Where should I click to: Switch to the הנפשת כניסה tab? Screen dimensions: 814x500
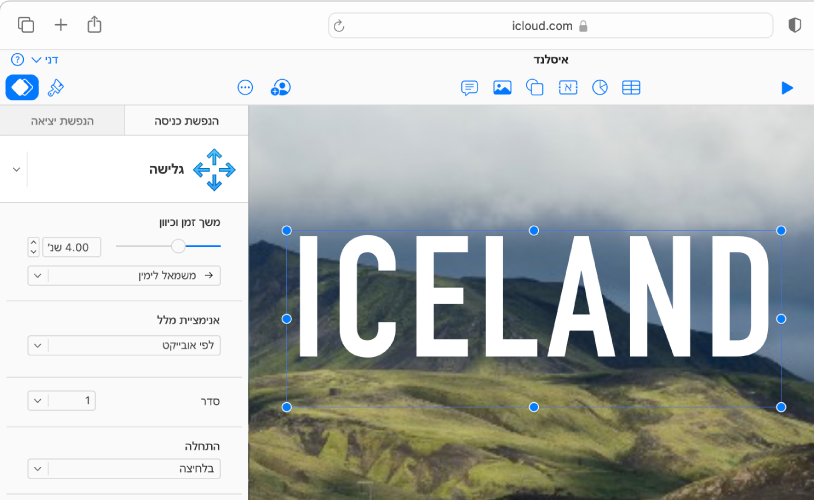click(186, 121)
